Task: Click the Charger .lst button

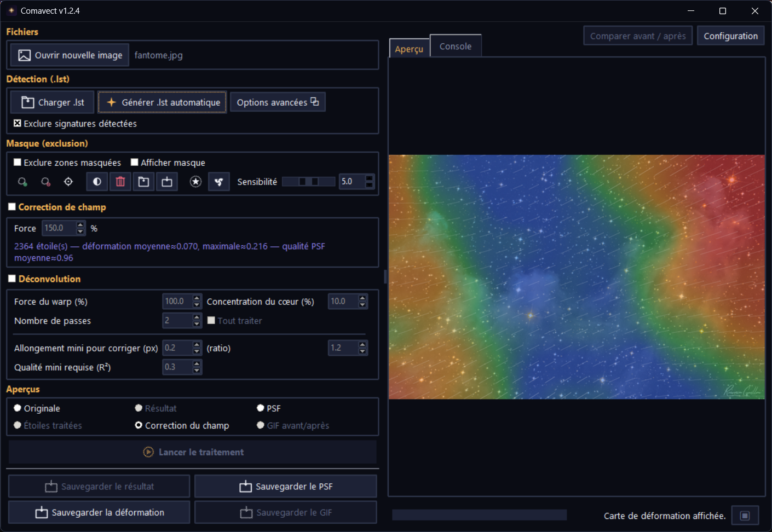Action: point(53,102)
